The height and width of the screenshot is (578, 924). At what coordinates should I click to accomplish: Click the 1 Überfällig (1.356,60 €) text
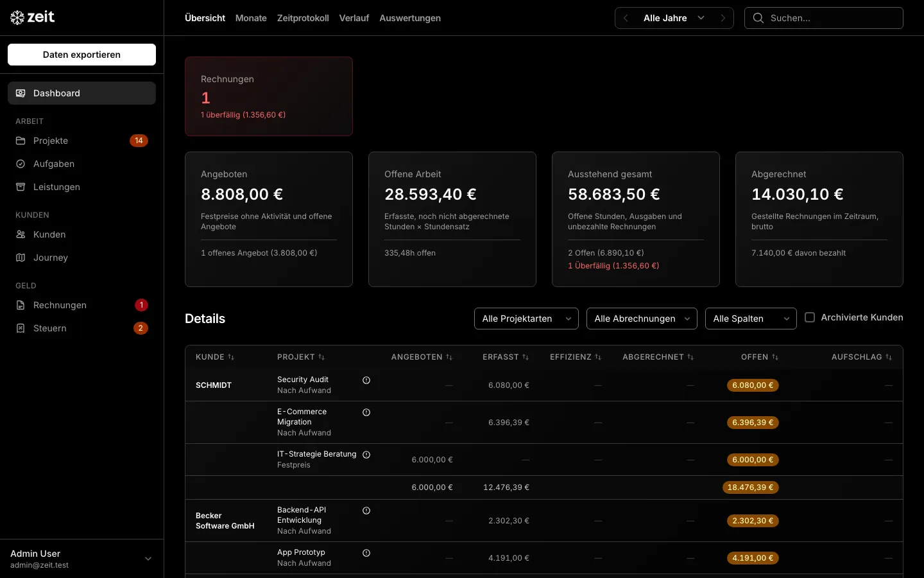(x=613, y=266)
